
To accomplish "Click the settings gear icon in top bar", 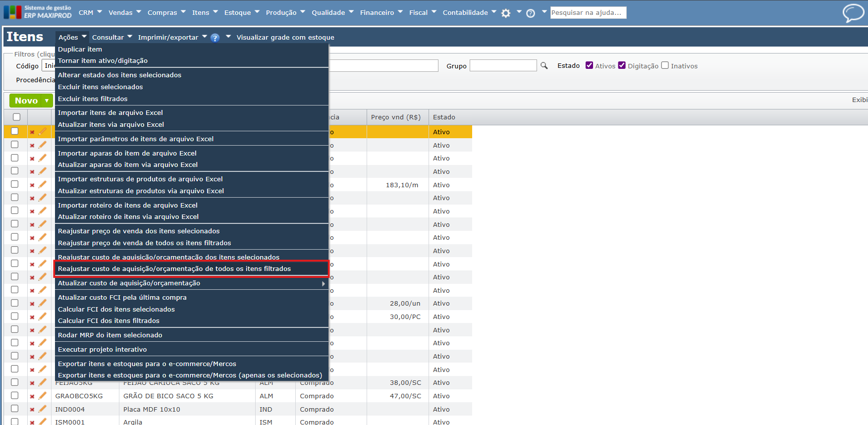I will (x=505, y=13).
